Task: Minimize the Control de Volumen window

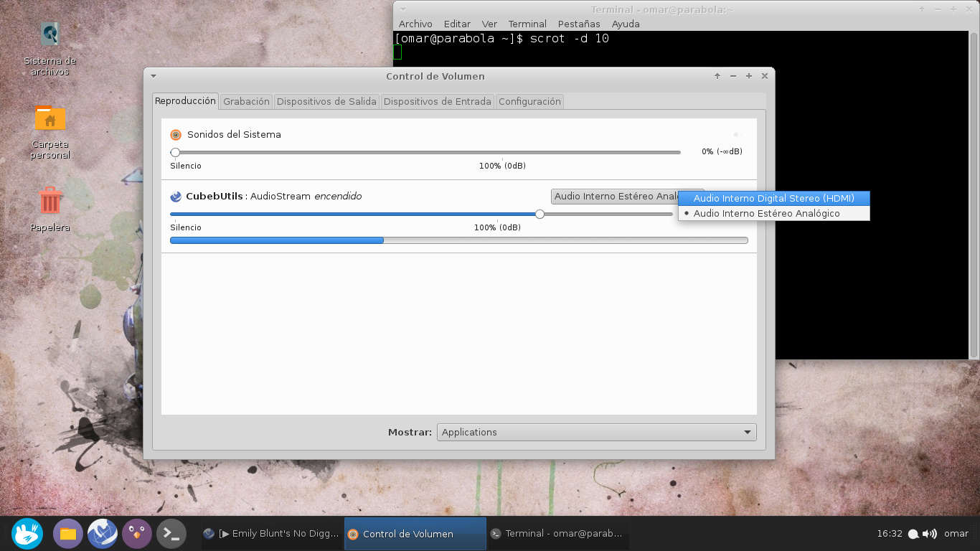Action: 733,76
